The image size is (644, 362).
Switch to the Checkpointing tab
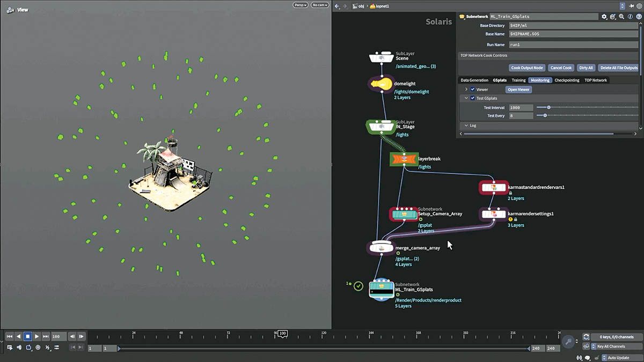pos(567,80)
